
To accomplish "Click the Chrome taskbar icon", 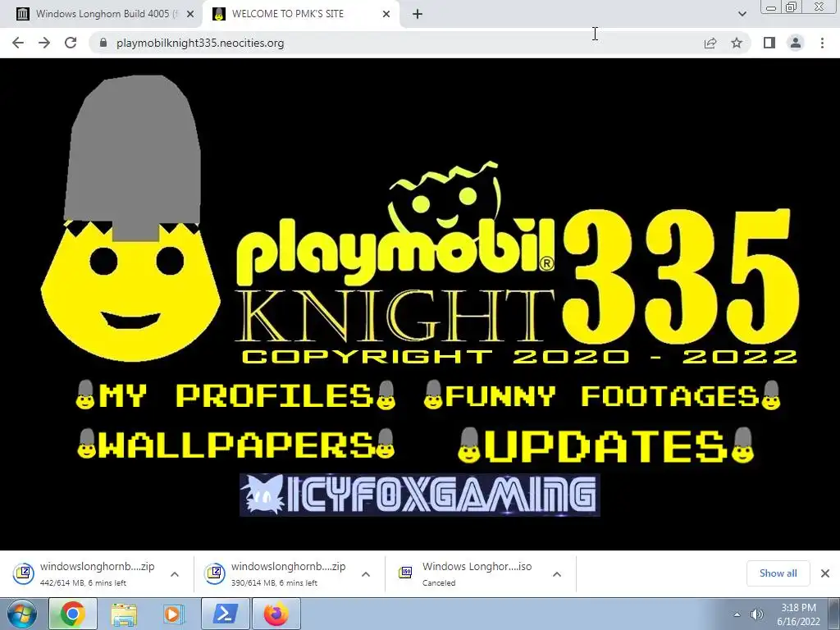I will coord(73,614).
